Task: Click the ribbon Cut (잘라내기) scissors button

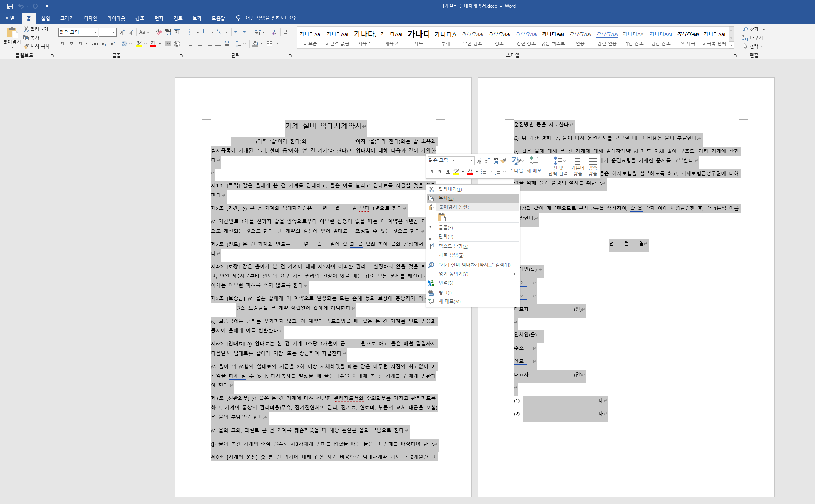Action: pos(36,29)
